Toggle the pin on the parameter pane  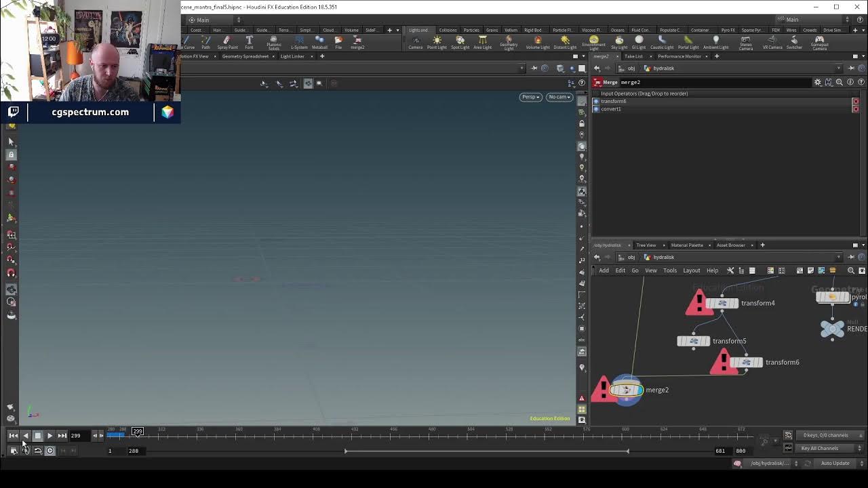851,68
